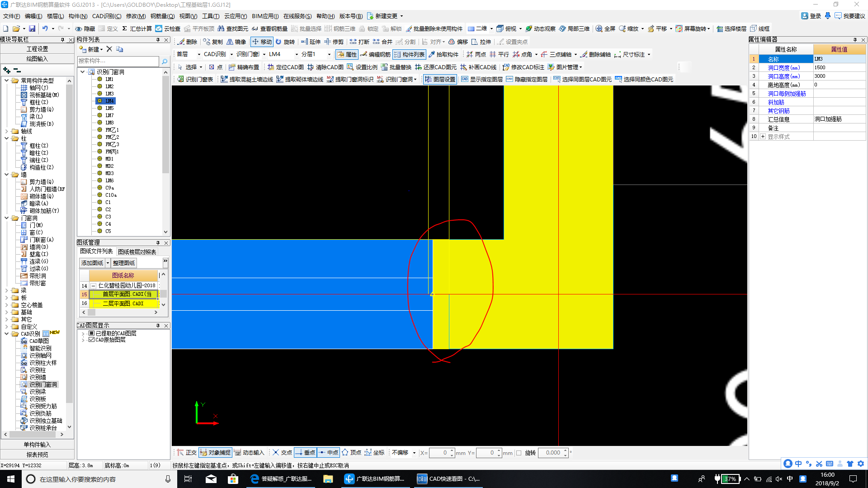Image resolution: width=868 pixels, height=488 pixels.
Task: Open the CAD识别(C) menu
Action: click(x=107, y=16)
